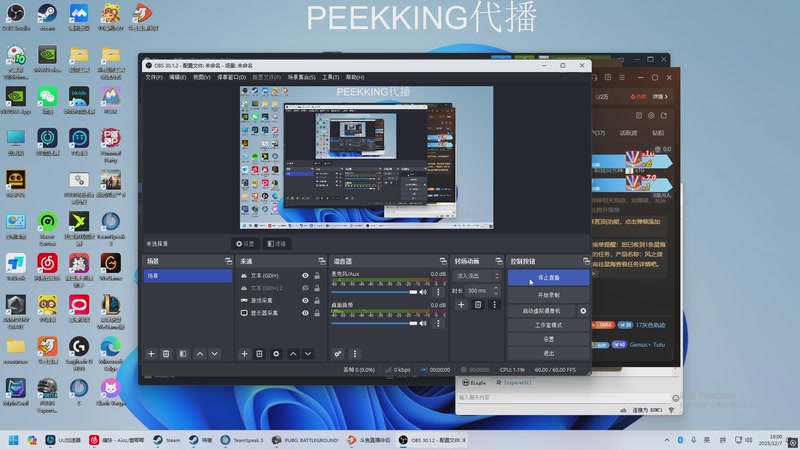Move source down in Sources panel
Image resolution: width=800 pixels, height=450 pixels.
pos(308,354)
